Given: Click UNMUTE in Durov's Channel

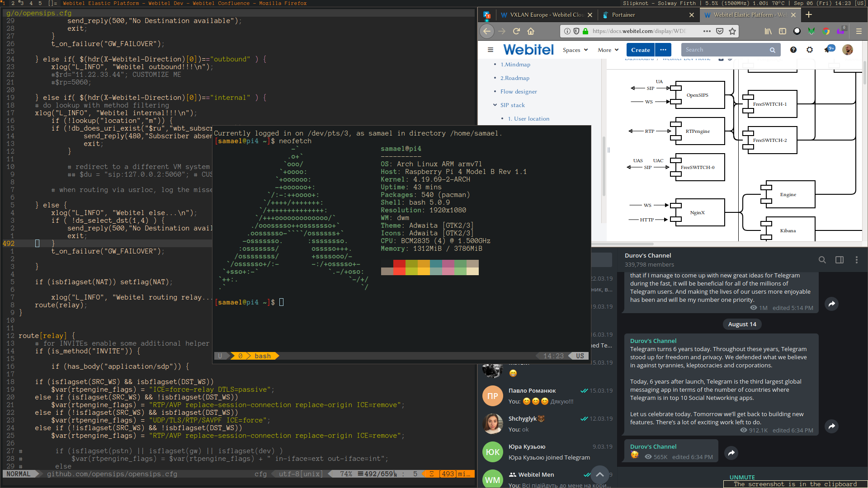Looking at the screenshot, I should click(742, 477).
